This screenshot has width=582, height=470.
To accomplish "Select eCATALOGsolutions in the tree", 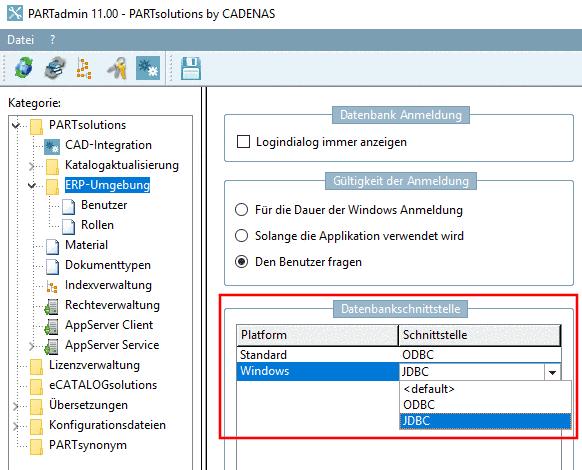I will [103, 385].
